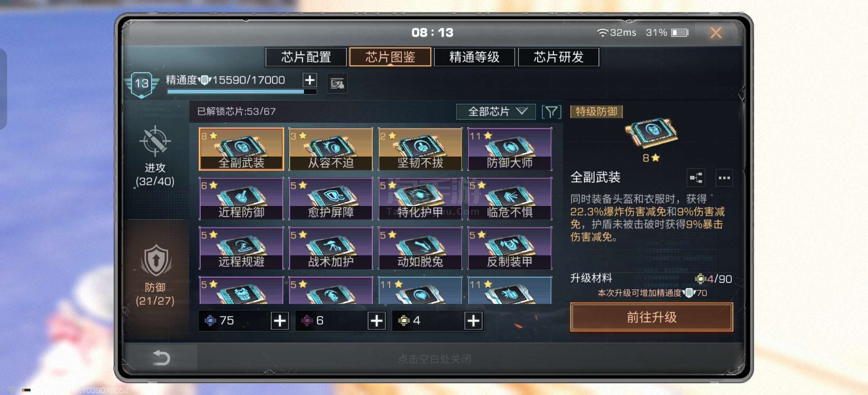Image resolution: width=868 pixels, height=395 pixels.
Task: Select the 从容不迫 chip card
Action: pyautogui.click(x=331, y=149)
